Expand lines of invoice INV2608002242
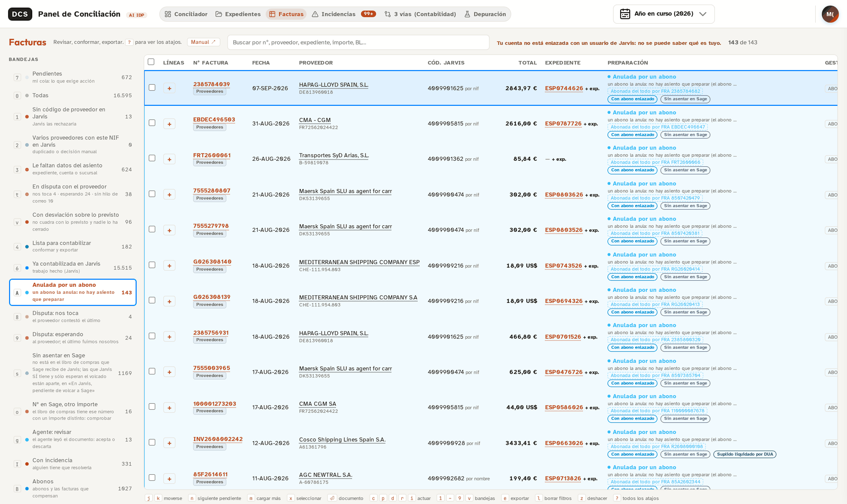This screenshot has width=847, height=504. [x=169, y=443]
